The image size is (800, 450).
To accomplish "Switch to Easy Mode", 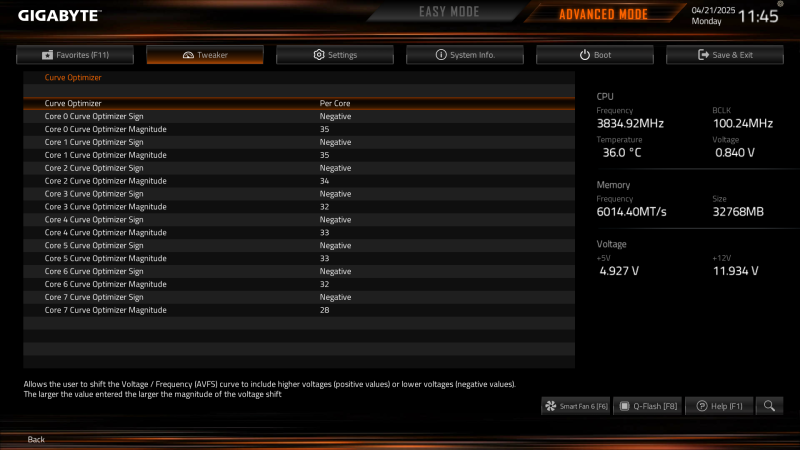I will coord(449,12).
